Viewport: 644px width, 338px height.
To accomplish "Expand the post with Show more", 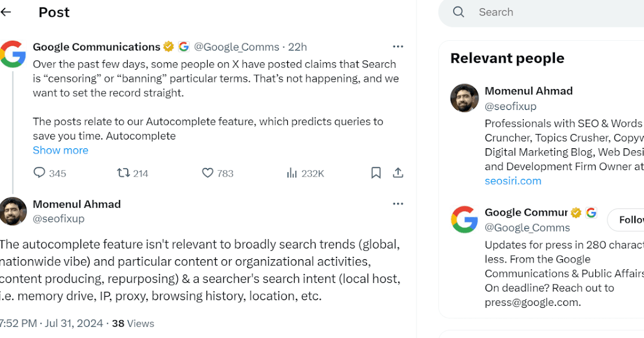I will (x=61, y=150).
